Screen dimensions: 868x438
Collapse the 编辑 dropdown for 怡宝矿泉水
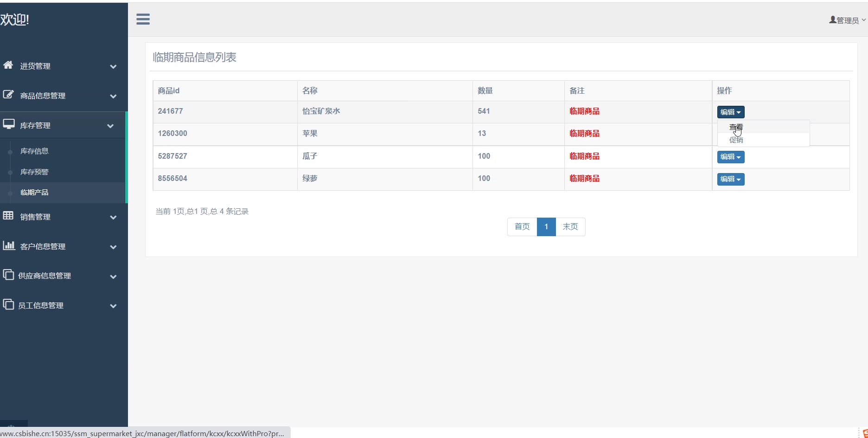click(730, 112)
